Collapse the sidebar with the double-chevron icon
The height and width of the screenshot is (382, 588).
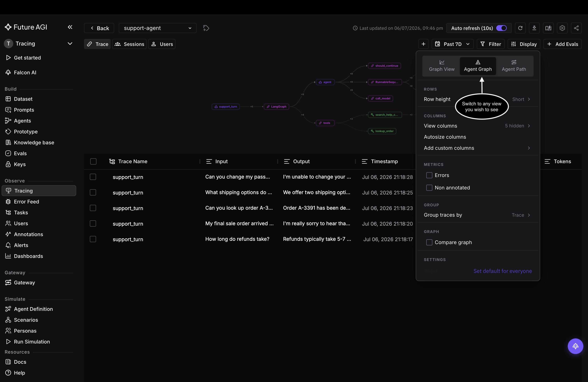point(70,27)
